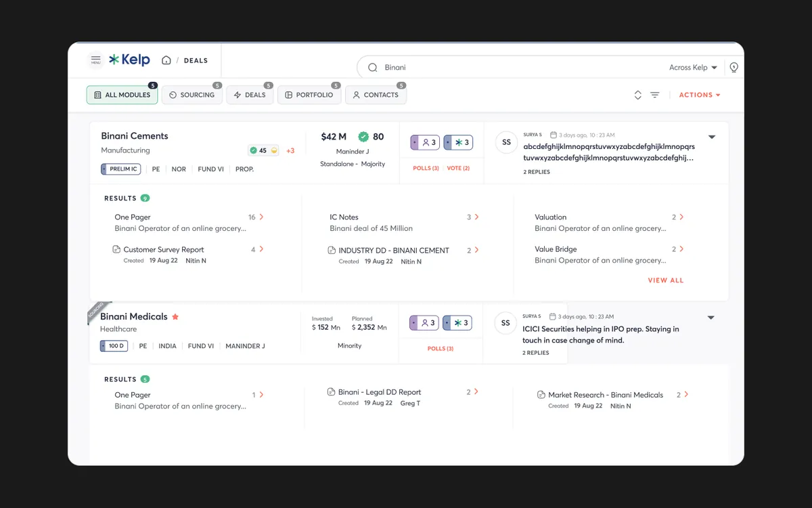Expand Value Bridge results arrow
Screen dimensions: 812x508
click(681, 249)
